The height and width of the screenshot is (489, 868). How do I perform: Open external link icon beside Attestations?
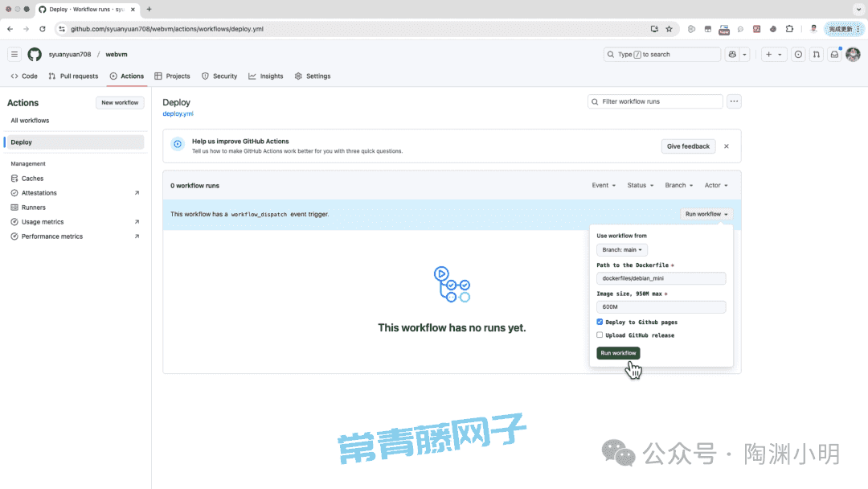(x=137, y=193)
